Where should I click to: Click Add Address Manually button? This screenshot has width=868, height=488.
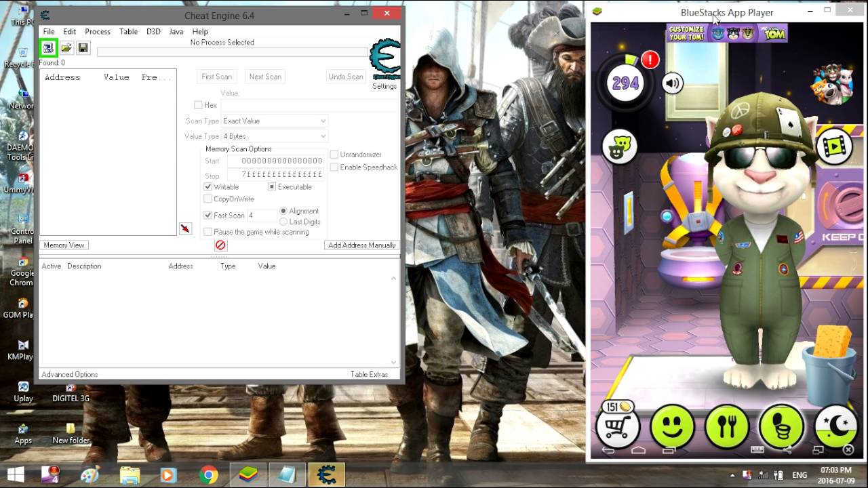click(362, 245)
